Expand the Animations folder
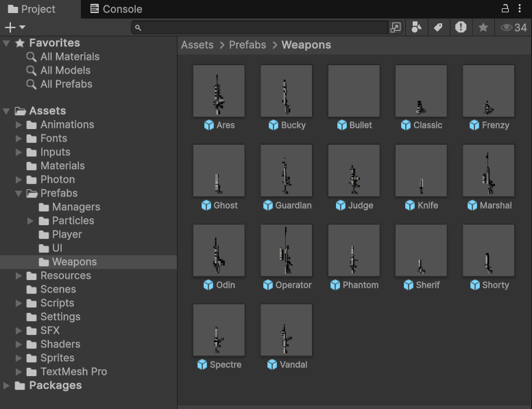This screenshot has height=409, width=532. tap(19, 125)
